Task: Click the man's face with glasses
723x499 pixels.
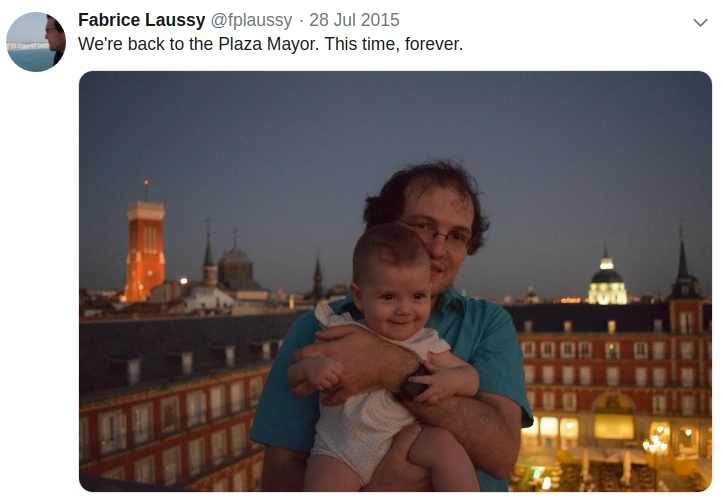Action: click(x=445, y=240)
